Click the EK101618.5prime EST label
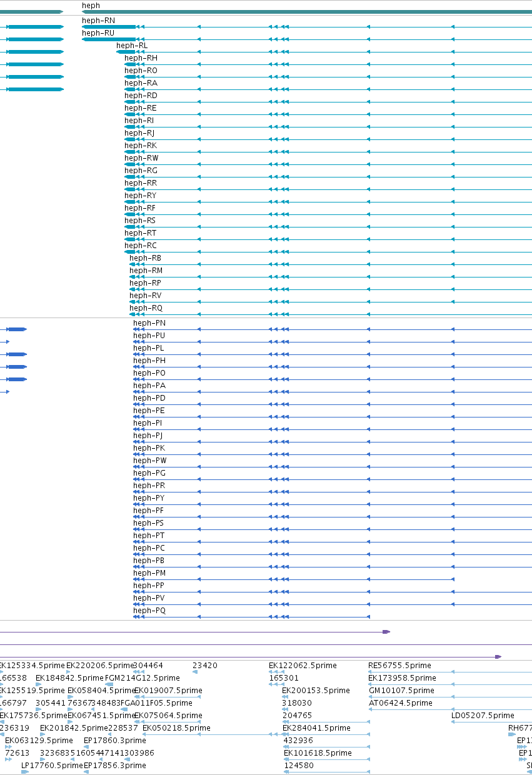Screen dimensions: 532x775 317,753
